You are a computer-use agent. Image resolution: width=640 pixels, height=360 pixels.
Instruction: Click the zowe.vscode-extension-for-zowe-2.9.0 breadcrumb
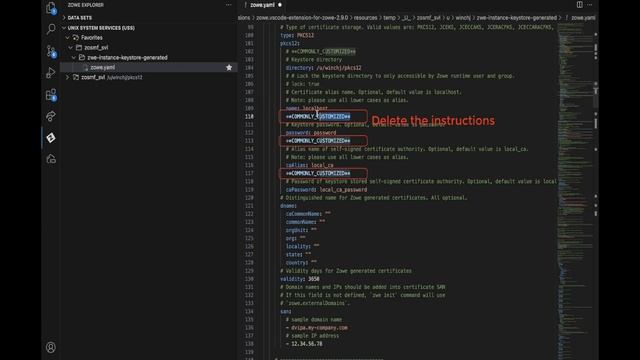coord(302,18)
